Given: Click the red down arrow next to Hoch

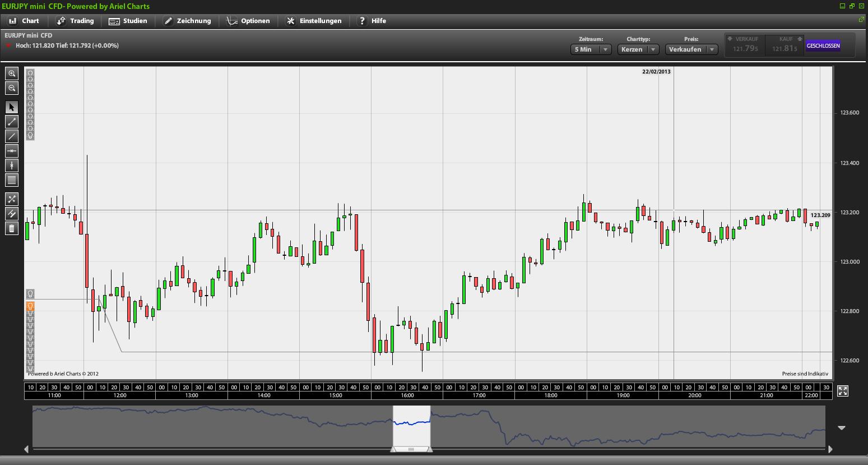Looking at the screenshot, I should [x=9, y=45].
